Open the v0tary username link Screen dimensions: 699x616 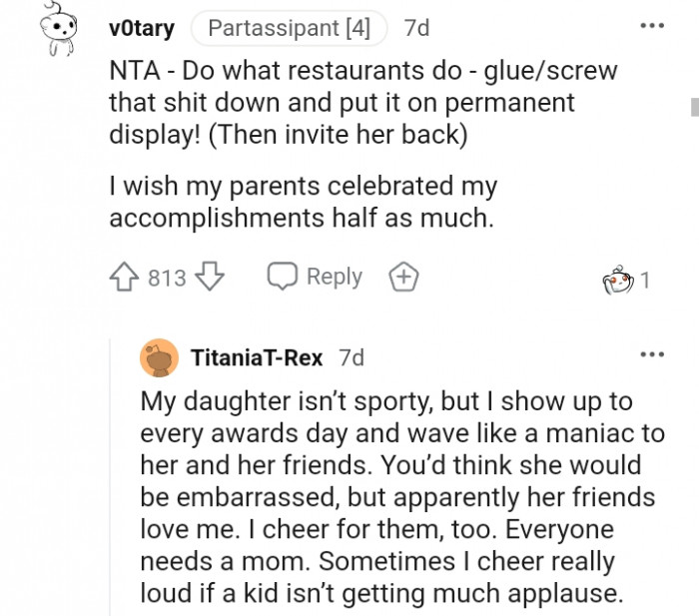point(141,29)
